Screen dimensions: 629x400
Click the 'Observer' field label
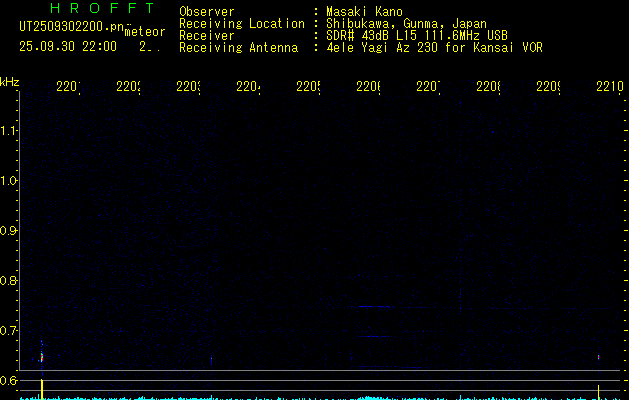207,11
